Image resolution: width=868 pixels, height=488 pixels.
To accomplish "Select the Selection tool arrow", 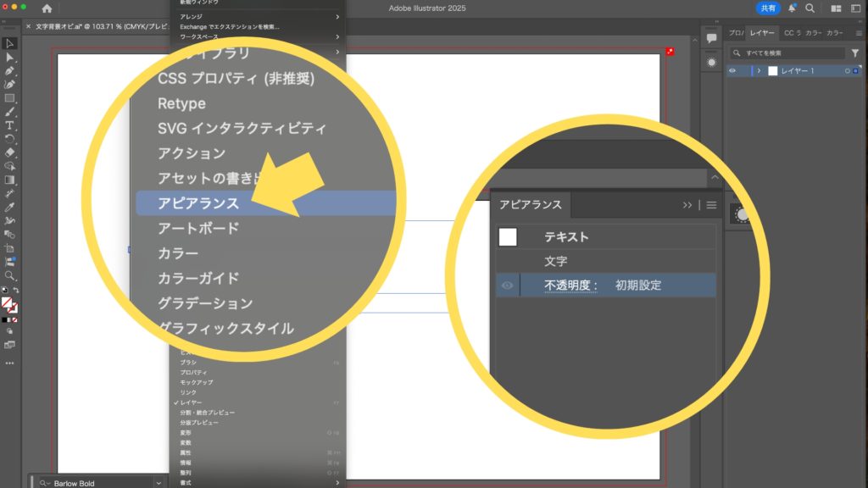I will (x=9, y=43).
